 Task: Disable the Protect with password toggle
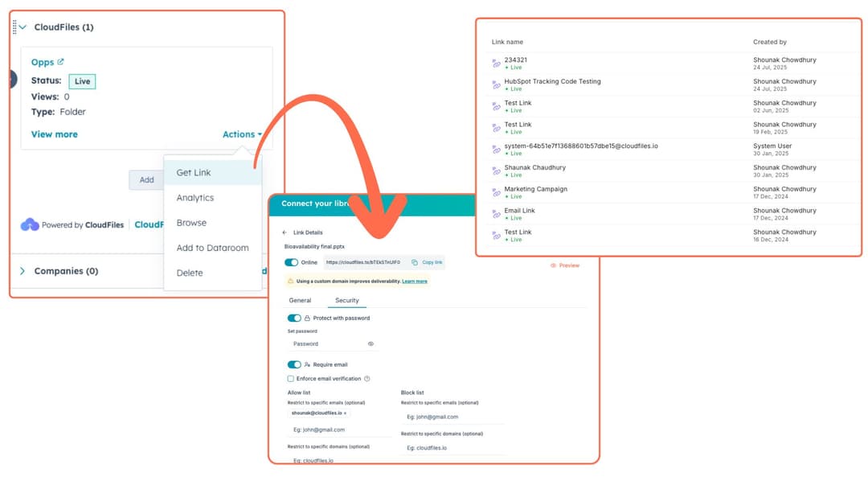pyautogui.click(x=294, y=318)
